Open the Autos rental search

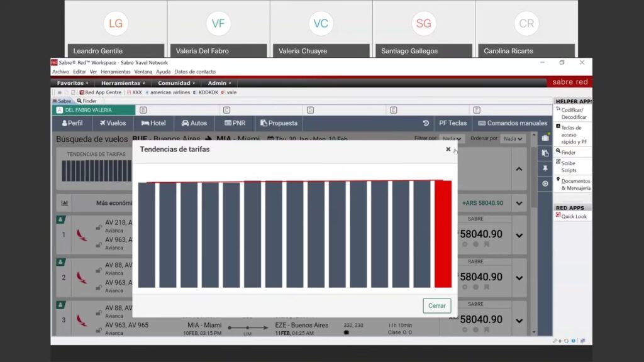pyautogui.click(x=194, y=123)
